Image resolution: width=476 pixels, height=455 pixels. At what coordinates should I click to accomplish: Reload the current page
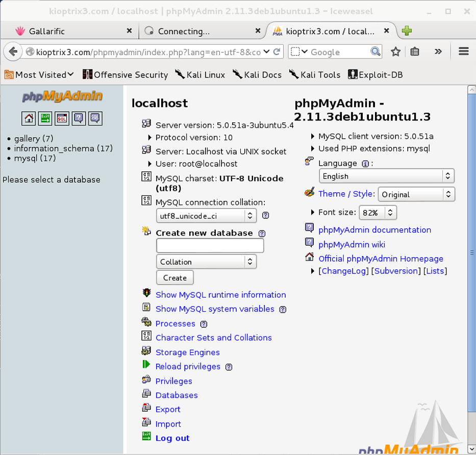tap(277, 52)
